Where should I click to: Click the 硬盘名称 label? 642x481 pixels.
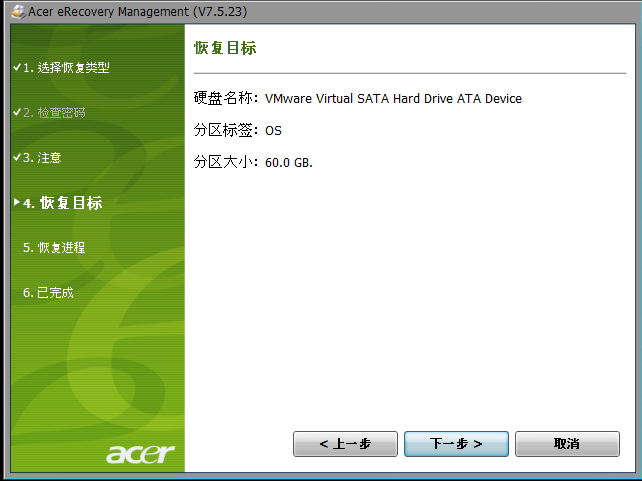[x=225, y=98]
